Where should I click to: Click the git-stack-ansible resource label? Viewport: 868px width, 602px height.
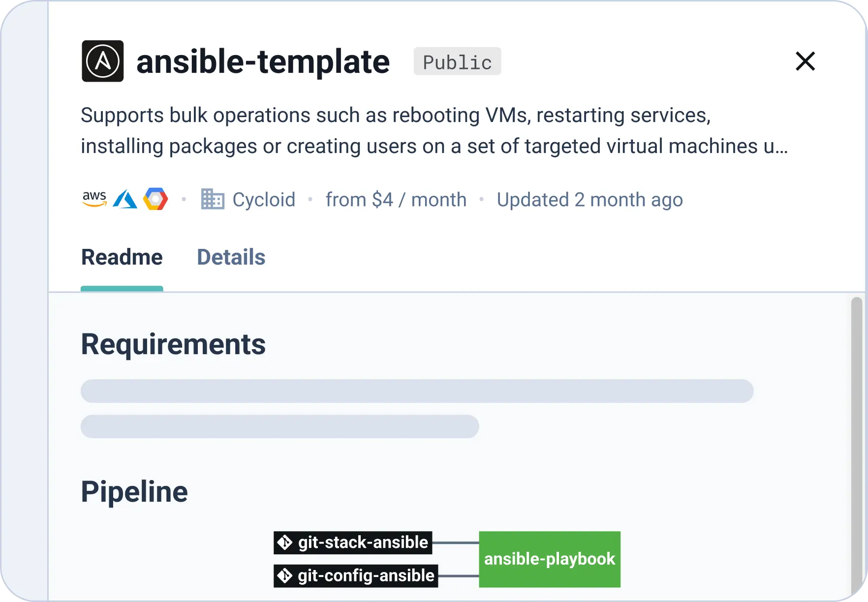point(363,542)
